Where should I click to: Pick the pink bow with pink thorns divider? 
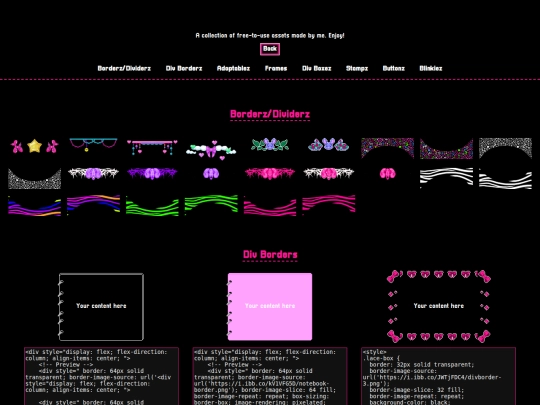[x=270, y=173]
